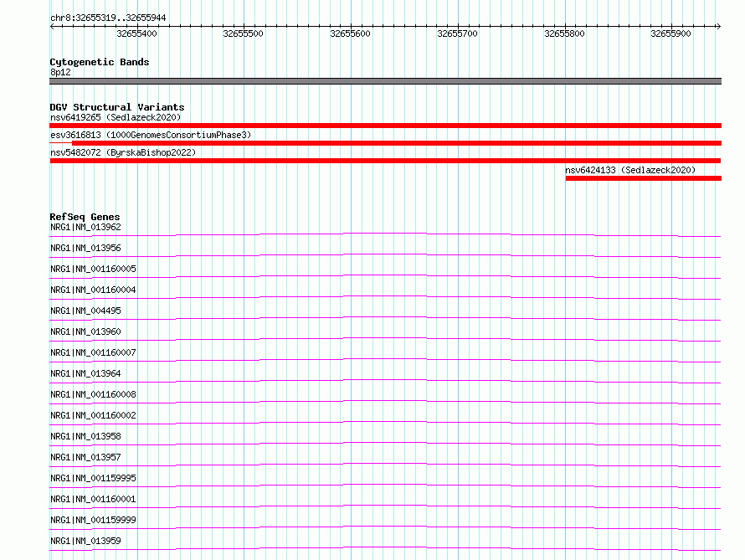This screenshot has height=560, width=745.
Task: Click the magenta intron line of NM_013957
Action: 385,463
